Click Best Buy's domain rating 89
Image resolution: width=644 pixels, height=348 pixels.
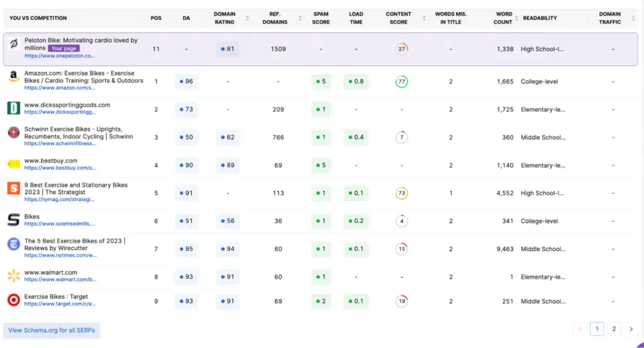228,165
